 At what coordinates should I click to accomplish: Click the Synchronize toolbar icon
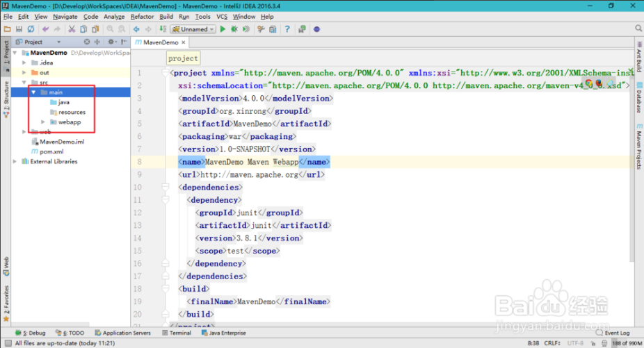(31, 29)
